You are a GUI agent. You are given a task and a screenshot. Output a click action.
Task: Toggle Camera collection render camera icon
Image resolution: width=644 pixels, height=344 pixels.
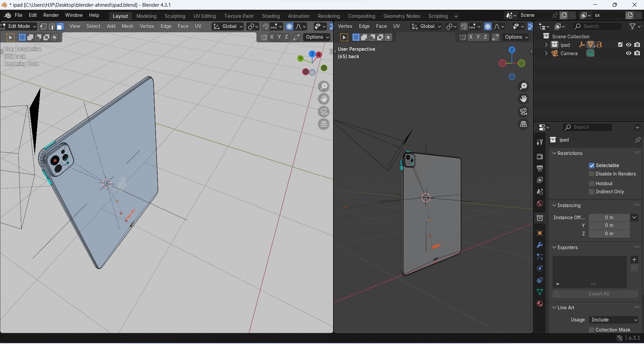(638, 53)
